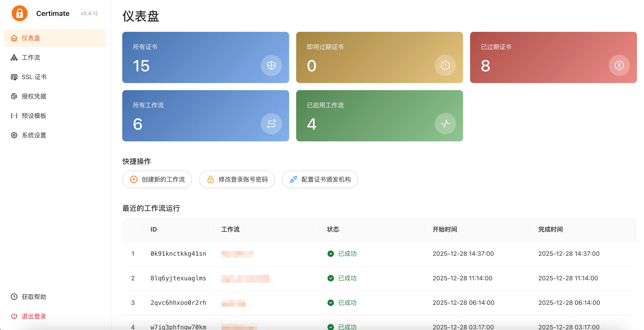The image size is (644, 330).
Task: Click the X hexagon icon on 已过期证书 card
Action: pyautogui.click(x=619, y=66)
